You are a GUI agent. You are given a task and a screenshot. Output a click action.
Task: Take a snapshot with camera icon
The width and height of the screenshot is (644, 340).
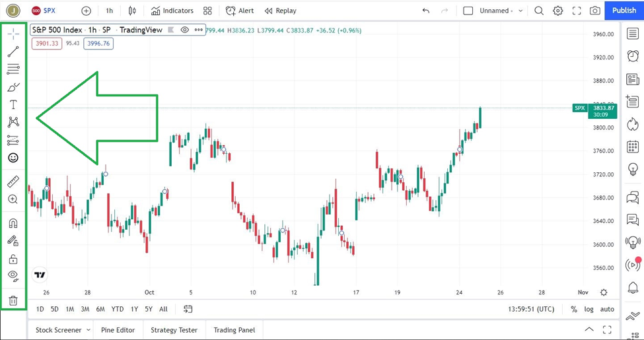click(595, 11)
